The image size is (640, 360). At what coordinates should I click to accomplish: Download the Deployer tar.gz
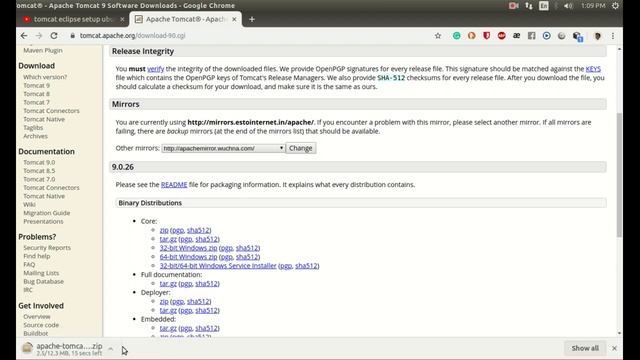point(168,310)
